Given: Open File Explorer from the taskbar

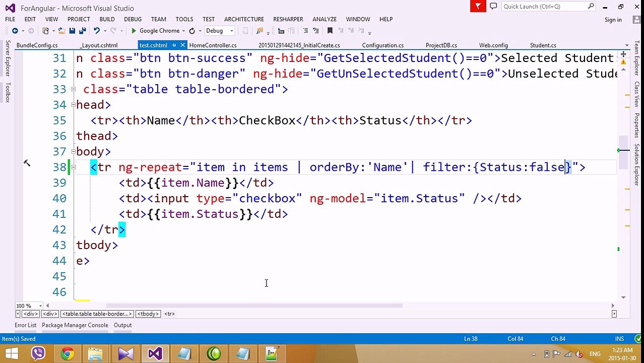Looking at the screenshot, I should point(96,353).
